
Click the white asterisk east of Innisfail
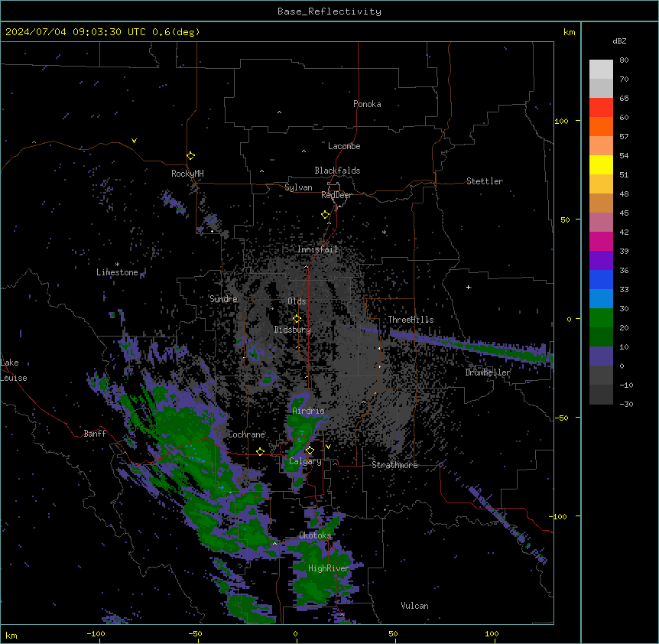pos(384,232)
